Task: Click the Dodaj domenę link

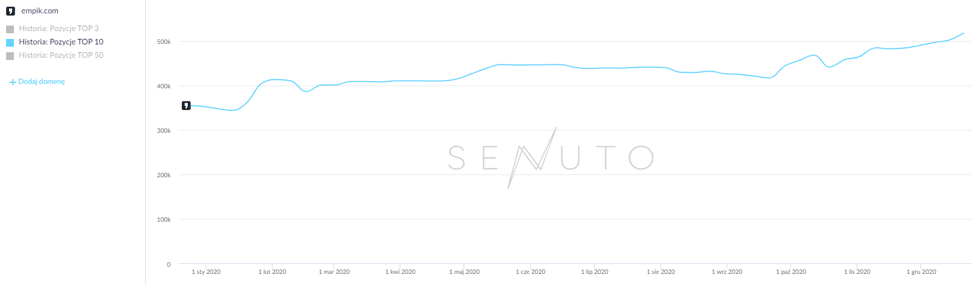Action: tap(42, 82)
